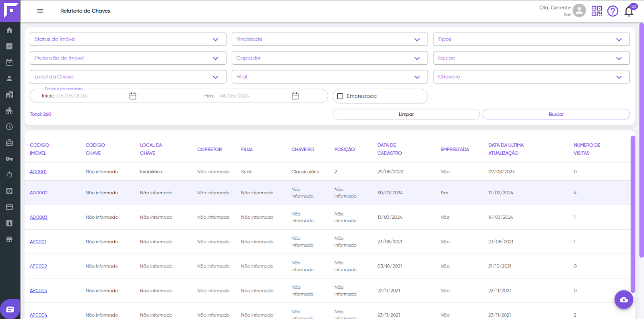Open the QR code scanner icon
The image size is (644, 319).
[597, 11]
